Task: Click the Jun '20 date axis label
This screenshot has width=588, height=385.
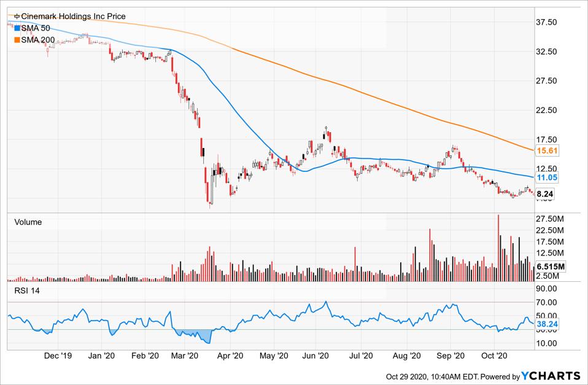Action: tap(315, 356)
